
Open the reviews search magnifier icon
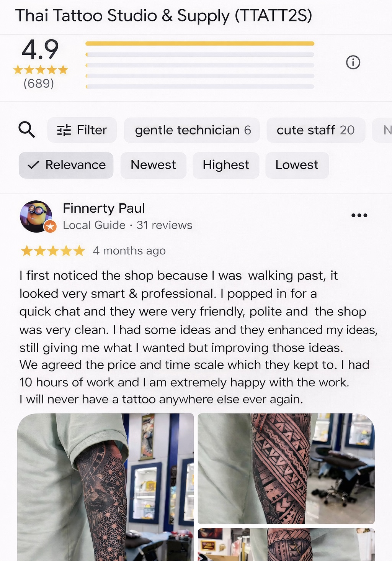[27, 130]
